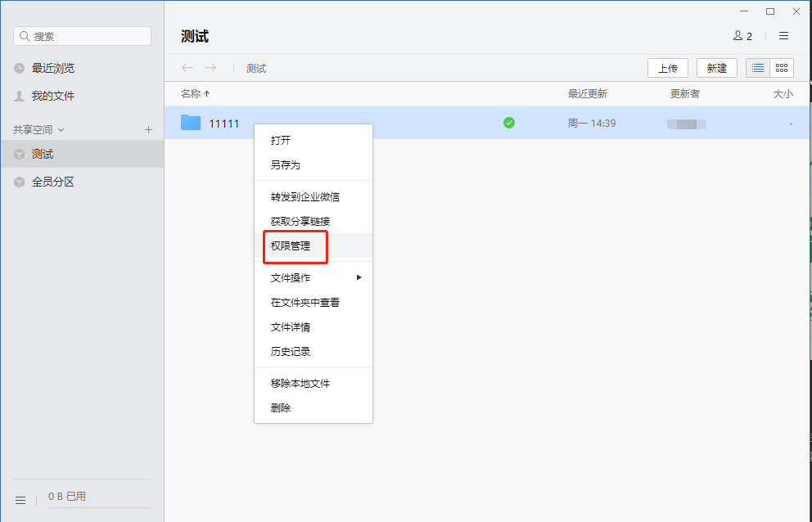Click the 11111 folder icon
The image size is (812, 522).
point(191,123)
